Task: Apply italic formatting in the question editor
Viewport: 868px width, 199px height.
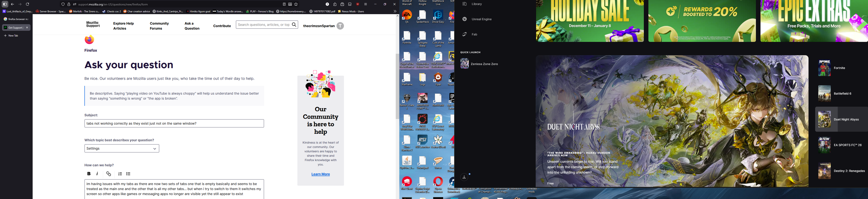Action: point(97,174)
